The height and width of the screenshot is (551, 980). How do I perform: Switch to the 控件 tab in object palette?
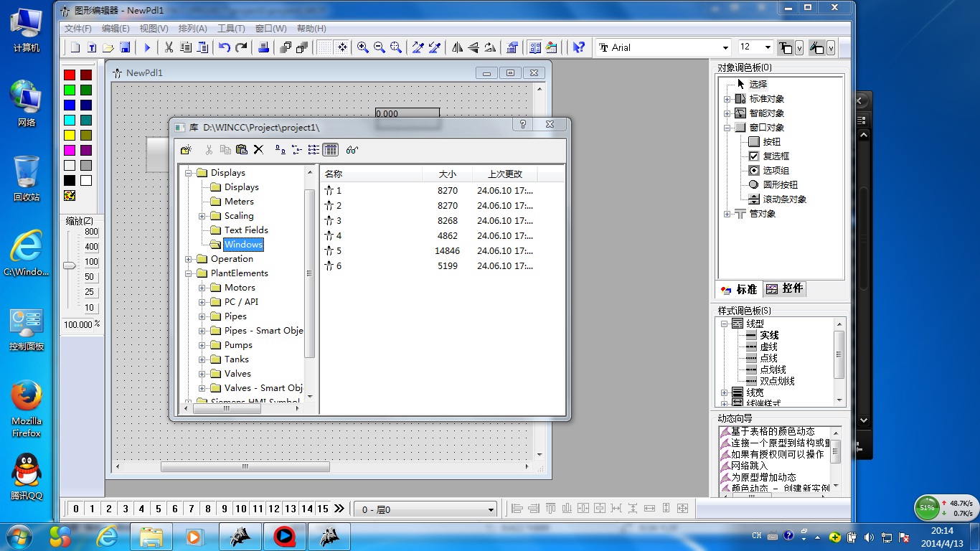784,288
